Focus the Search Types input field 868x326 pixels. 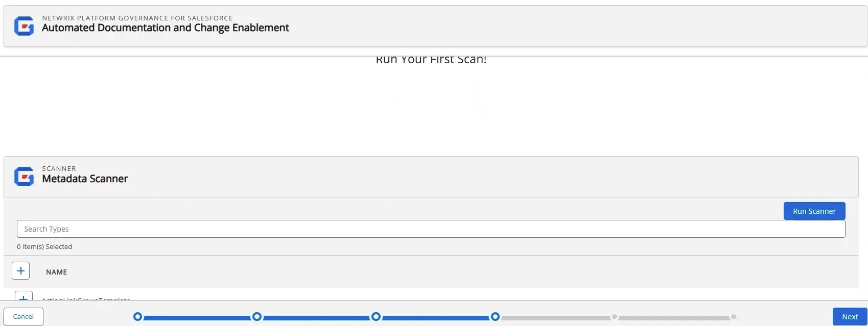coord(431,229)
